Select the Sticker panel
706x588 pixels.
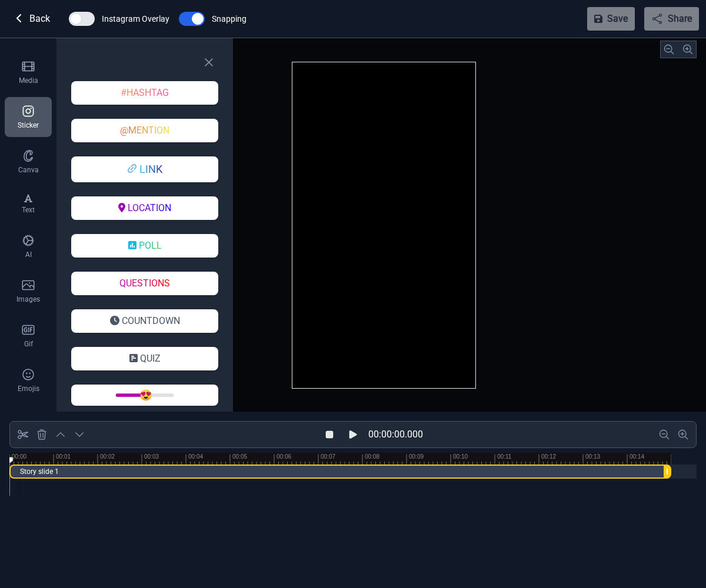coord(28,116)
